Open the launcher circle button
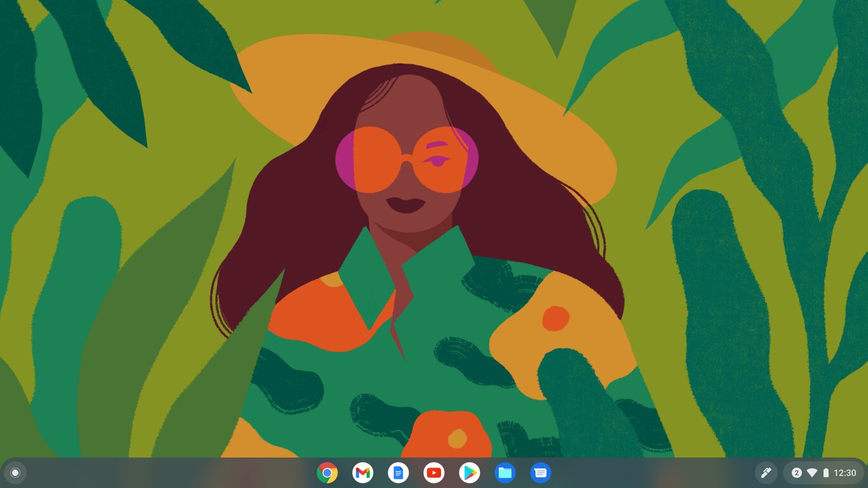This screenshot has height=488, width=868. (x=15, y=473)
